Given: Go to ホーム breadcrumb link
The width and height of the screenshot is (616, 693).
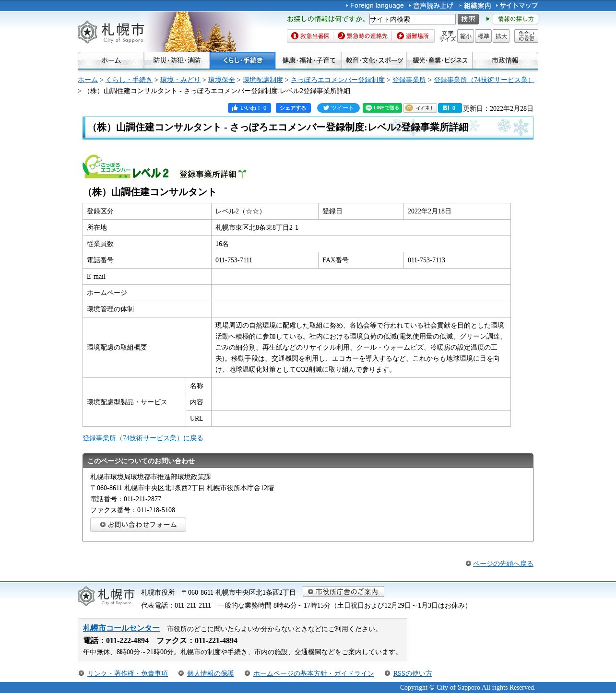Looking at the screenshot, I should pyautogui.click(x=88, y=80).
